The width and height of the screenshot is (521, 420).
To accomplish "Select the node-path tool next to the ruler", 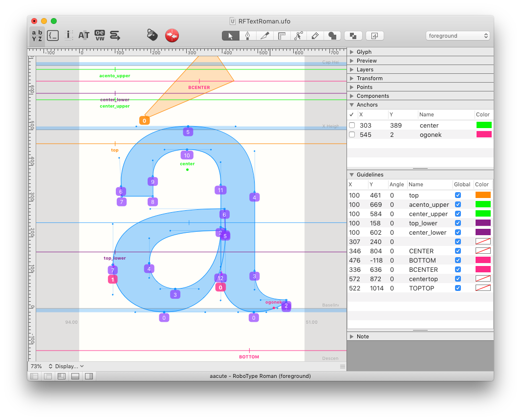I will (x=299, y=36).
